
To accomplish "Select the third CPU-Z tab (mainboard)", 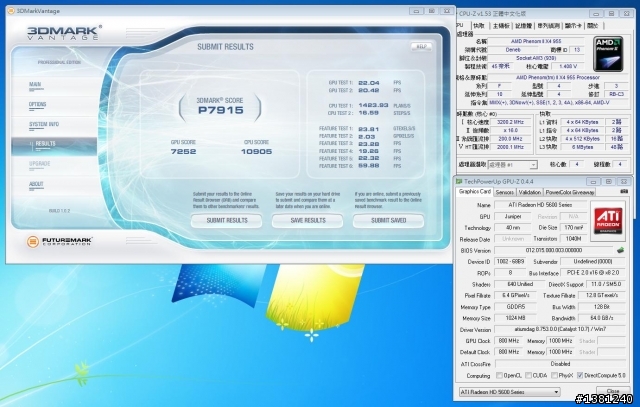I will pos(501,26).
